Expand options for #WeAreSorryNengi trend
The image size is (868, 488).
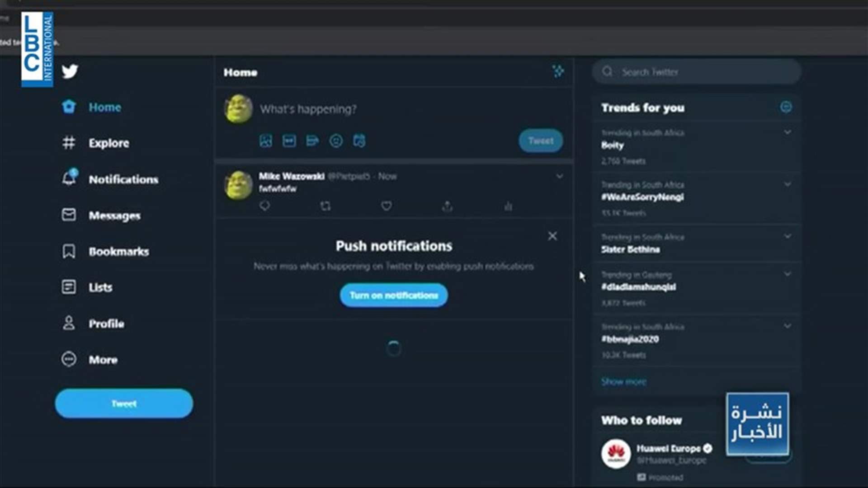788,184
